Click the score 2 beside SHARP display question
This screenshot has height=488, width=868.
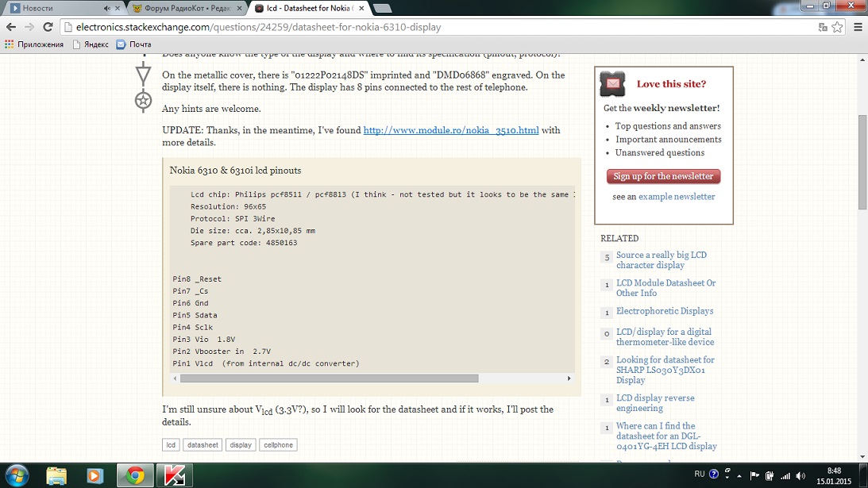(x=607, y=362)
